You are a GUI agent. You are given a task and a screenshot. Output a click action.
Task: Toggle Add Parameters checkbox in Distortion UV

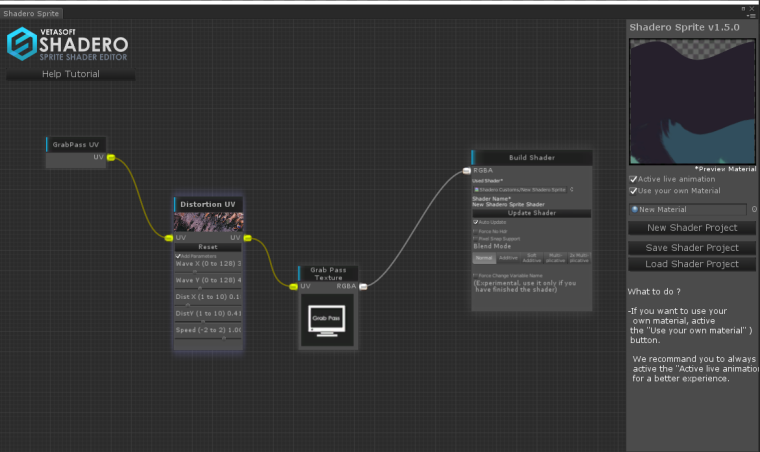178,256
